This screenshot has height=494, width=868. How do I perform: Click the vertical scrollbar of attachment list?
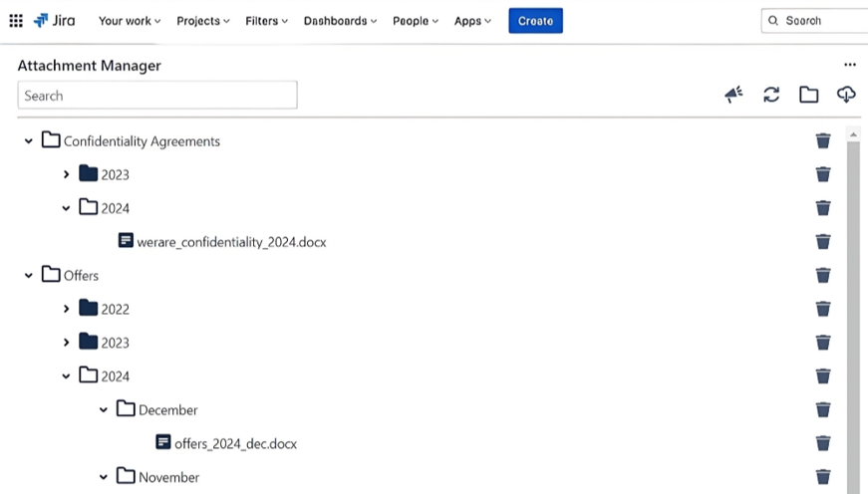click(x=853, y=299)
